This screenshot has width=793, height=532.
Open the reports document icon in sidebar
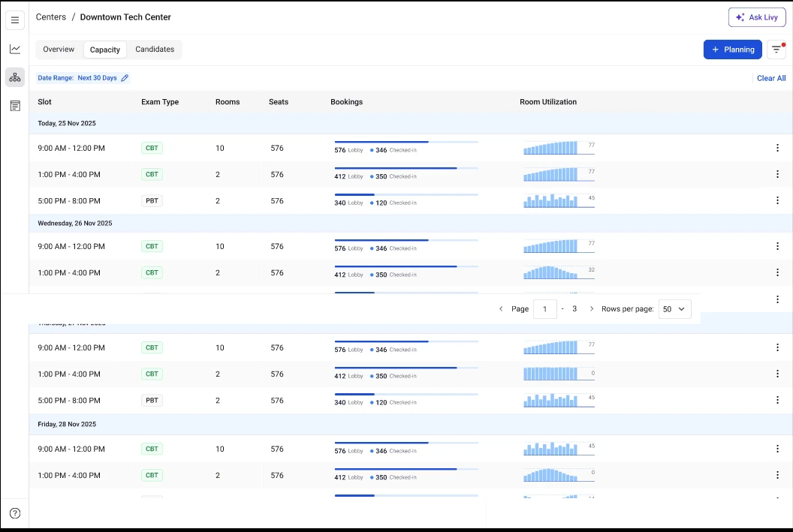(x=15, y=106)
